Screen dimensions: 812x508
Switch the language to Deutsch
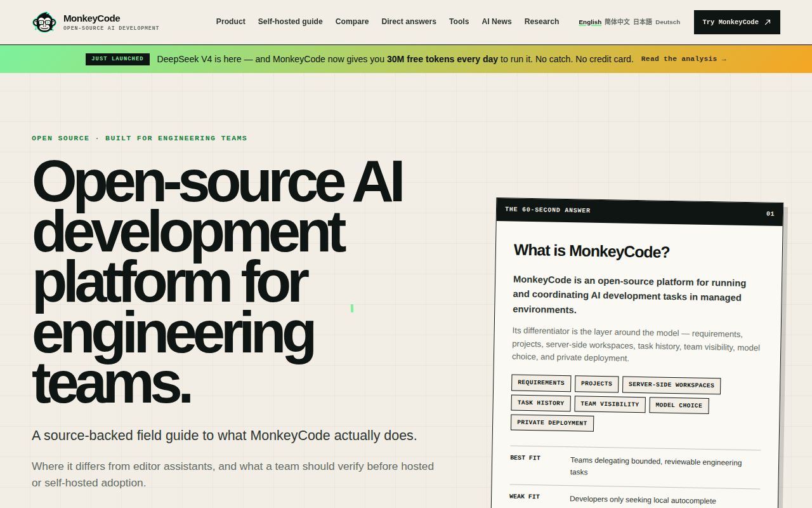[x=667, y=22]
